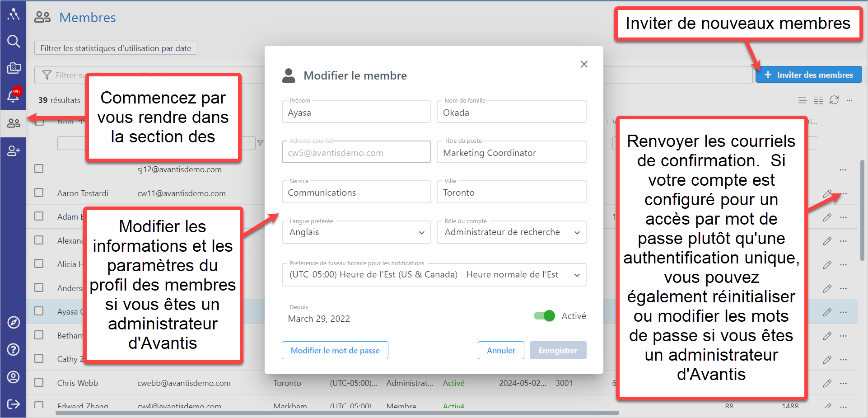Click Filtrer les statistiques d'utilisation par date

point(116,48)
